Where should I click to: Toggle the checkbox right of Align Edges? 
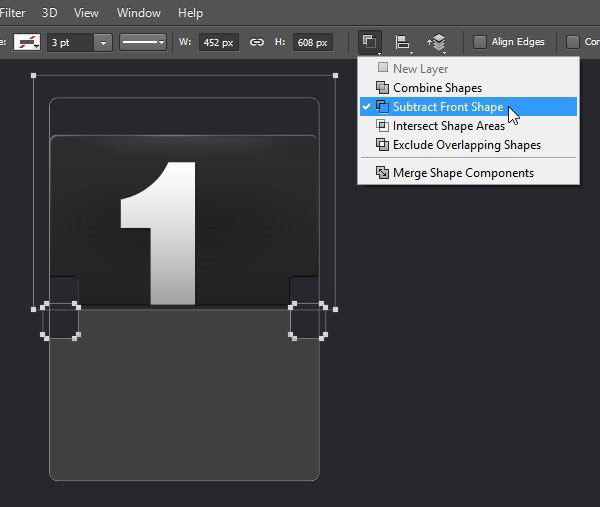572,42
